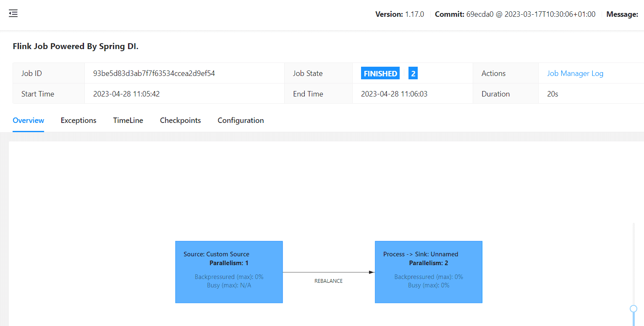This screenshot has height=326, width=644.
Task: View the Configuration tab
Action: point(241,120)
